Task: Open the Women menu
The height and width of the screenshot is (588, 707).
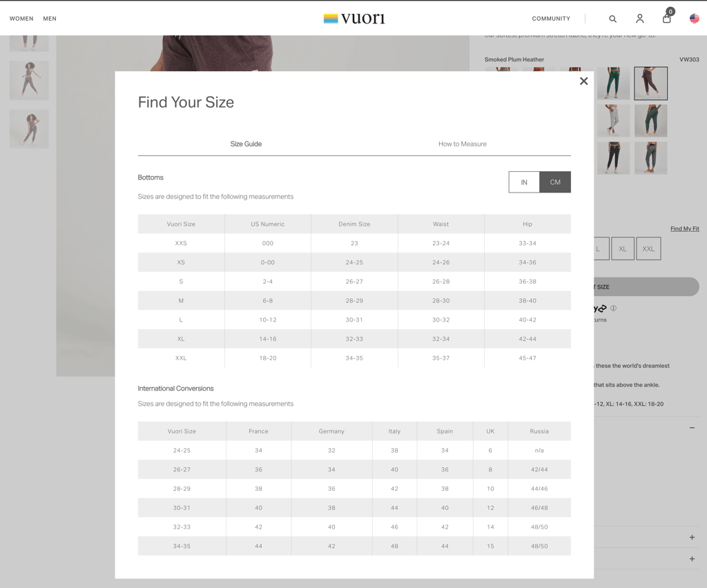Action: tap(21, 19)
